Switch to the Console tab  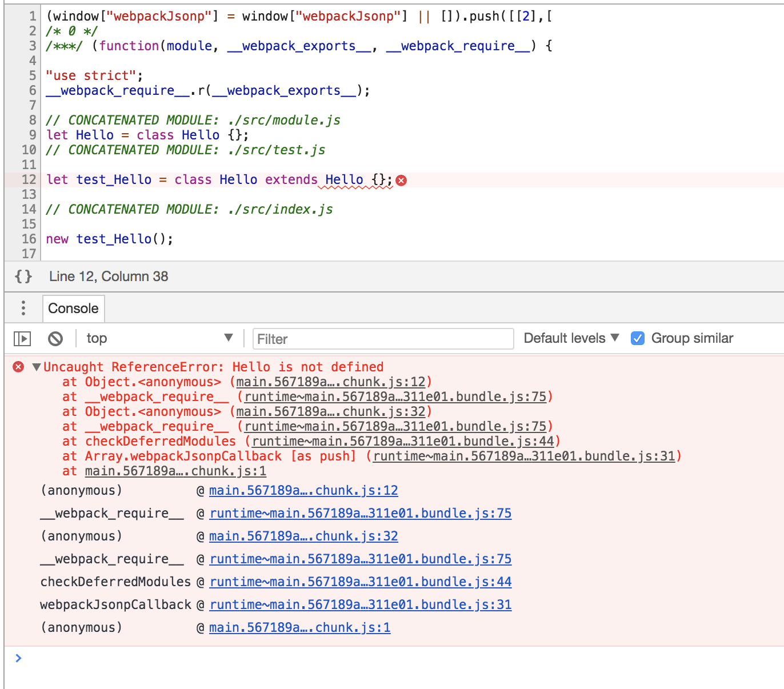pyautogui.click(x=73, y=309)
